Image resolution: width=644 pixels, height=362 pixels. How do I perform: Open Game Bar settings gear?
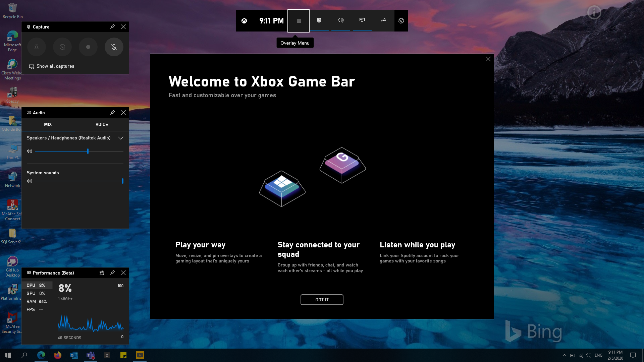pos(401,21)
